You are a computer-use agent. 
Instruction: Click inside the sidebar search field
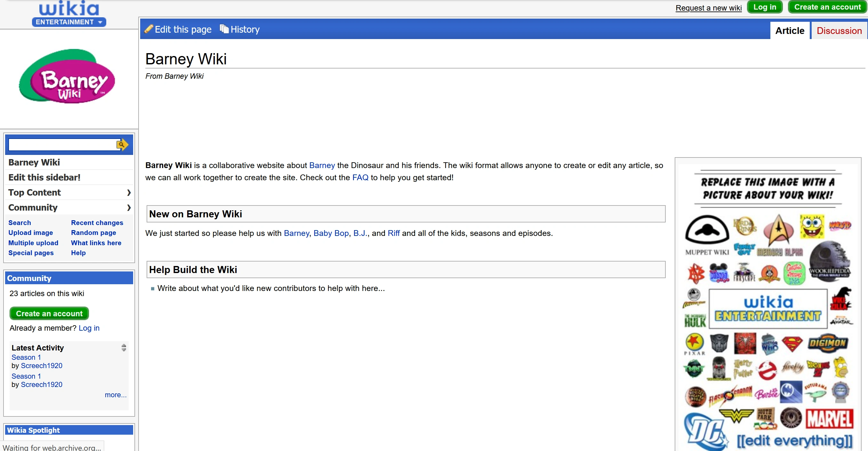(62, 145)
